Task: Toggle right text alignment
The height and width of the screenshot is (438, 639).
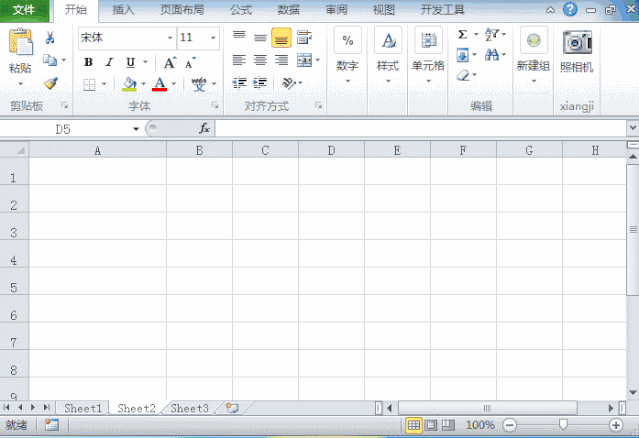Action: tap(281, 60)
